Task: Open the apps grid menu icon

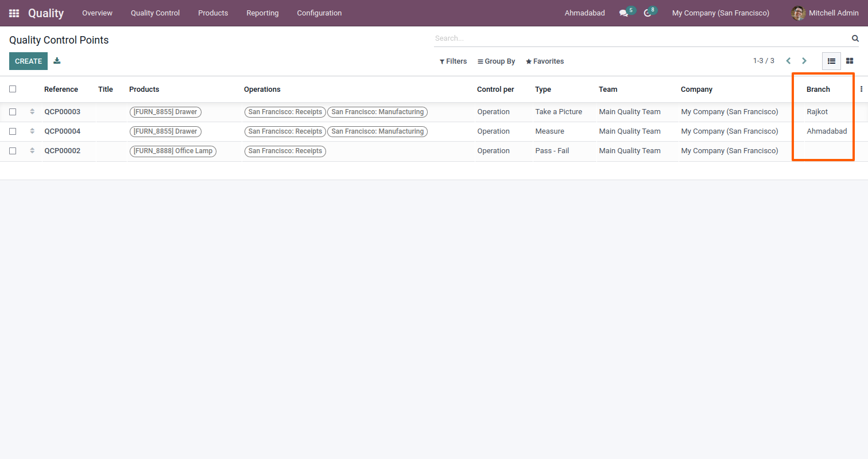Action: click(x=14, y=13)
